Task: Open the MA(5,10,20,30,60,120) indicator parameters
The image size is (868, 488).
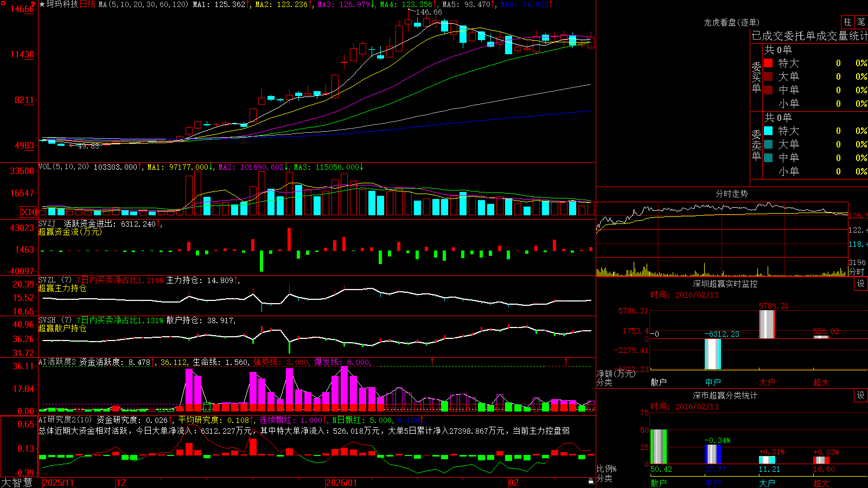Action: (x=144, y=4)
